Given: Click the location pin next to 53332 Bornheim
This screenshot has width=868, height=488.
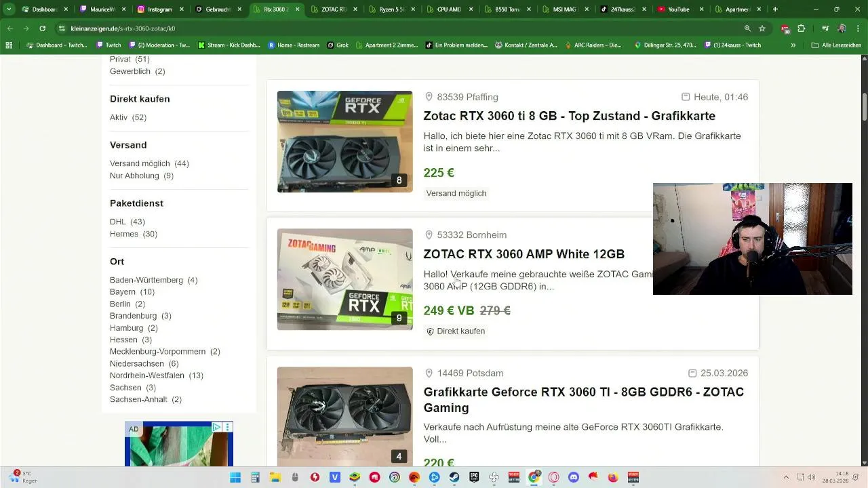Looking at the screenshot, I should point(429,235).
